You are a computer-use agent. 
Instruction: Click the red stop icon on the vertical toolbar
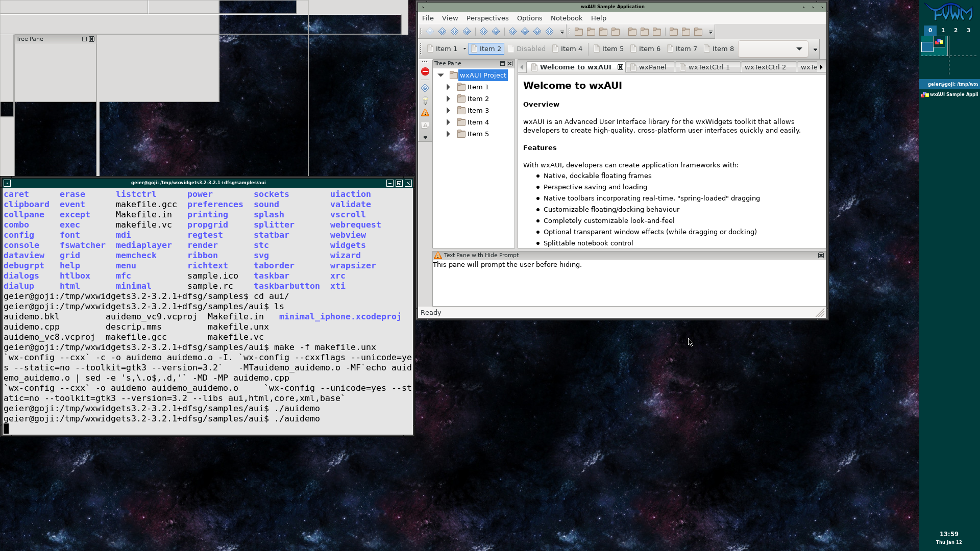click(x=425, y=71)
